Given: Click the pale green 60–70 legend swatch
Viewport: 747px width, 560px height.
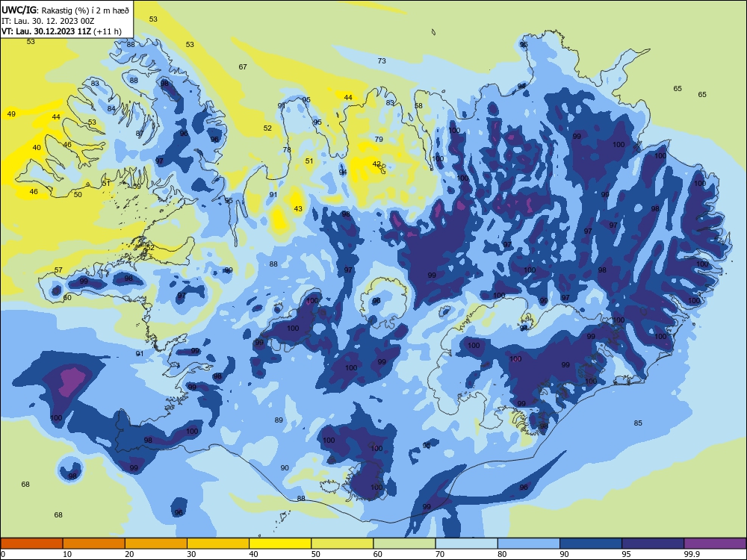Looking at the screenshot, I should click(x=404, y=544).
